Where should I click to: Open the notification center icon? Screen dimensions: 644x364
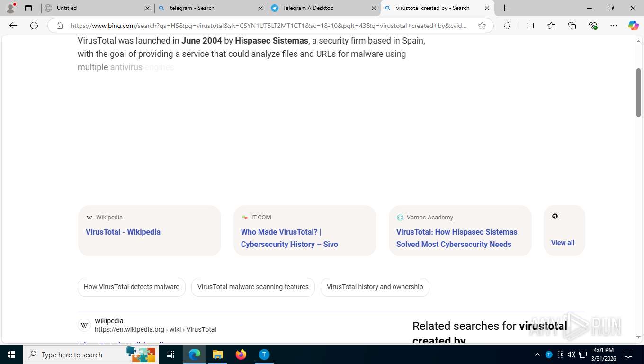point(629,355)
